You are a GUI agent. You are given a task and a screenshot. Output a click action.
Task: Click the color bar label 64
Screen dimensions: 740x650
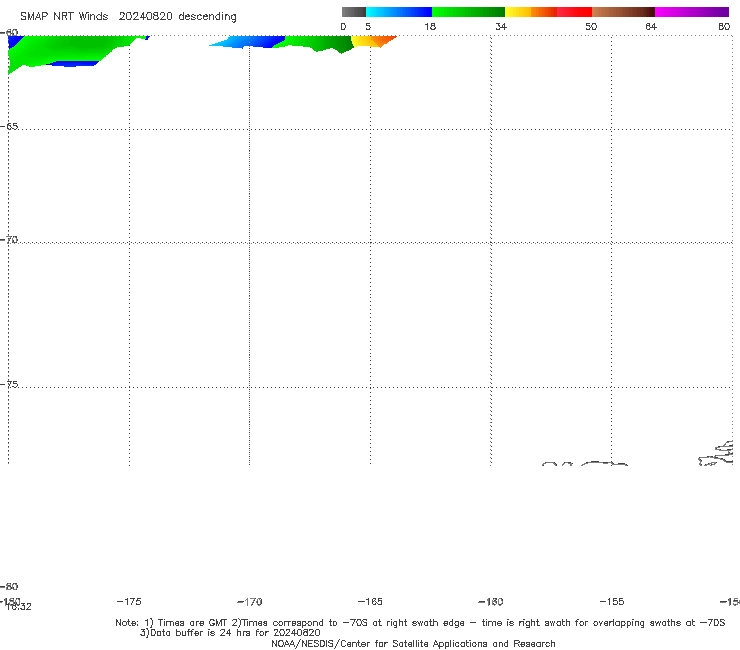pyautogui.click(x=651, y=27)
